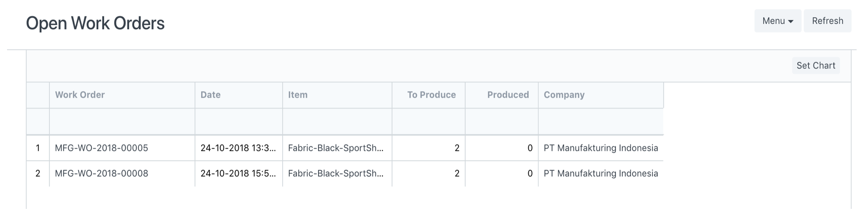The image size is (868, 212).
Task: Click the To Produce column header
Action: 431,95
